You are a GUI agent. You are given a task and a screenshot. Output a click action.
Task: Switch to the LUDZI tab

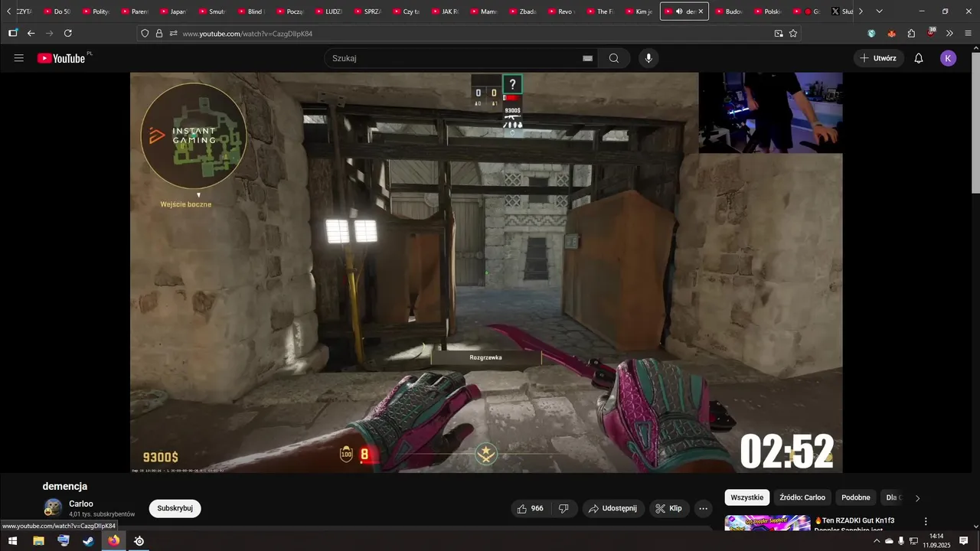pyautogui.click(x=328, y=11)
